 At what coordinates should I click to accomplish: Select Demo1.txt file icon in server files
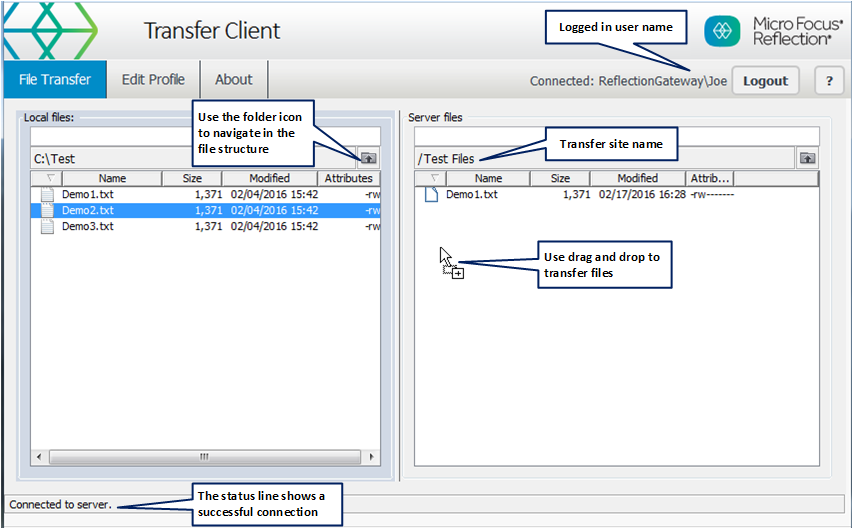coord(431,194)
